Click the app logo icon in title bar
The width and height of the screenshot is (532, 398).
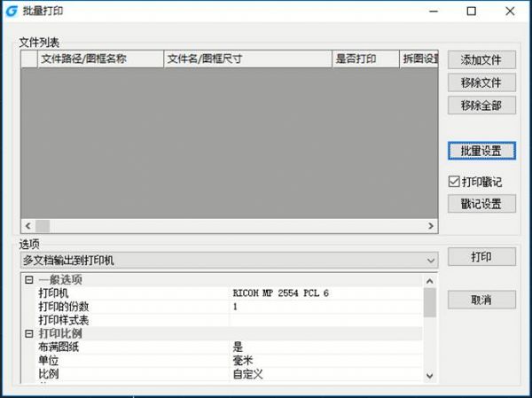point(10,11)
